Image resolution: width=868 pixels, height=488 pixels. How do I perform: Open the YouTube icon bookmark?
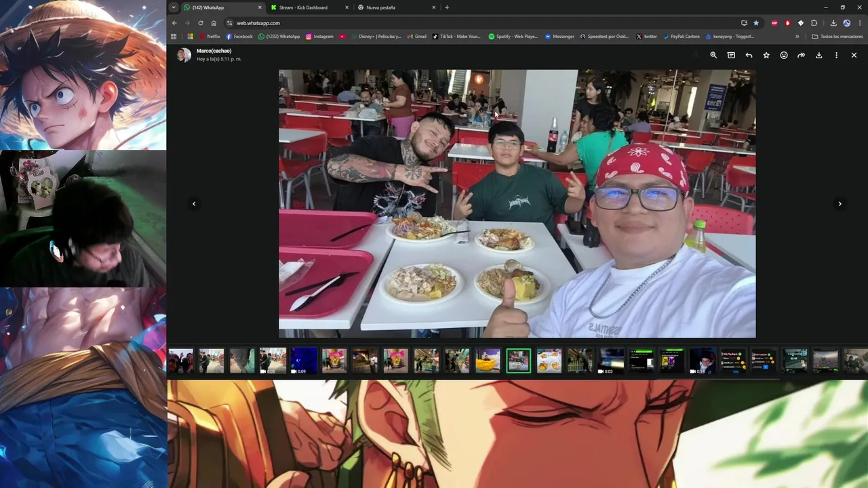point(342,37)
